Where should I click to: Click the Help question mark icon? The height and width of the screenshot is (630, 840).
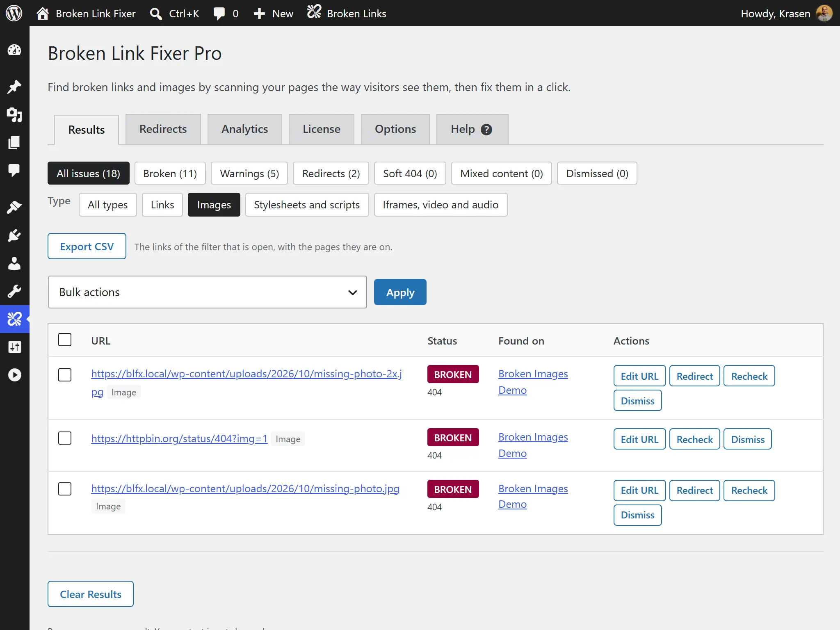click(486, 130)
